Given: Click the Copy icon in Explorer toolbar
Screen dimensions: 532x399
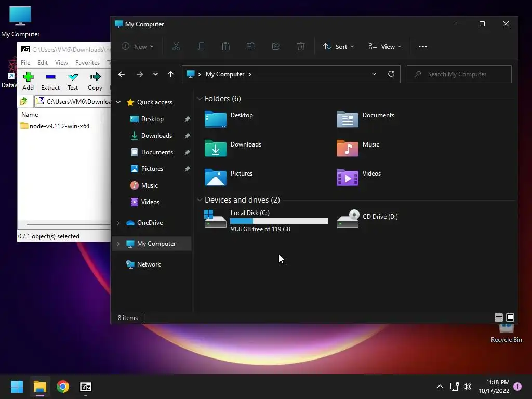Looking at the screenshot, I should click(x=201, y=46).
